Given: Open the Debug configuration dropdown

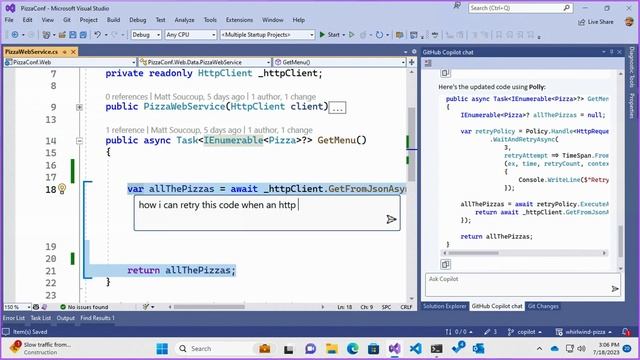Looking at the screenshot, I should click(146, 35).
